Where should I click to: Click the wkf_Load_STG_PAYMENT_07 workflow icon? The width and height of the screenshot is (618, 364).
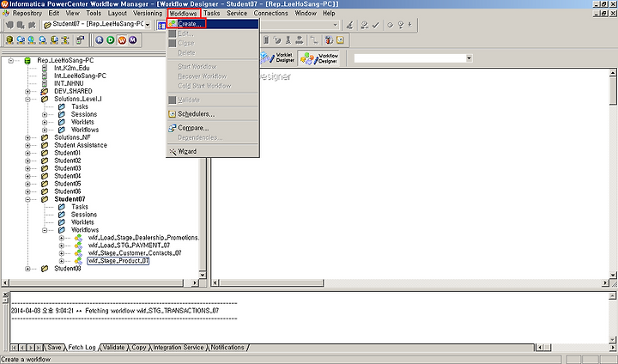[78, 246]
